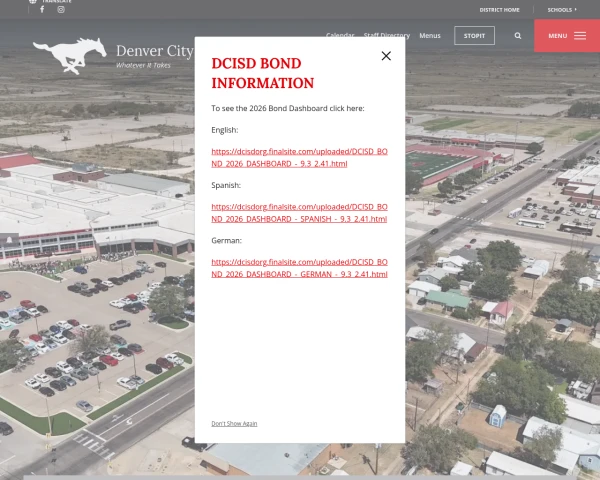
Task: Close the DCISD Bond Information popup
Action: click(386, 56)
